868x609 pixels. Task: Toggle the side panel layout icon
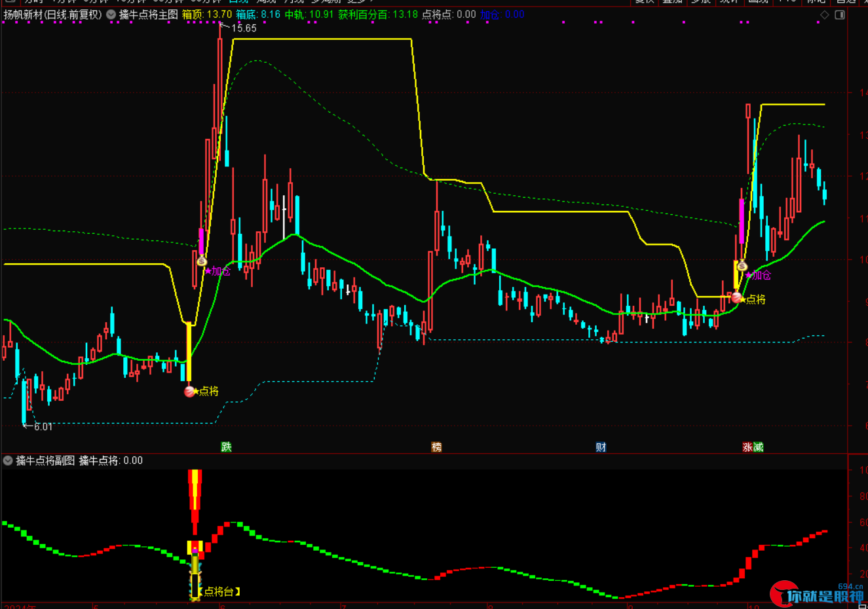click(840, 14)
